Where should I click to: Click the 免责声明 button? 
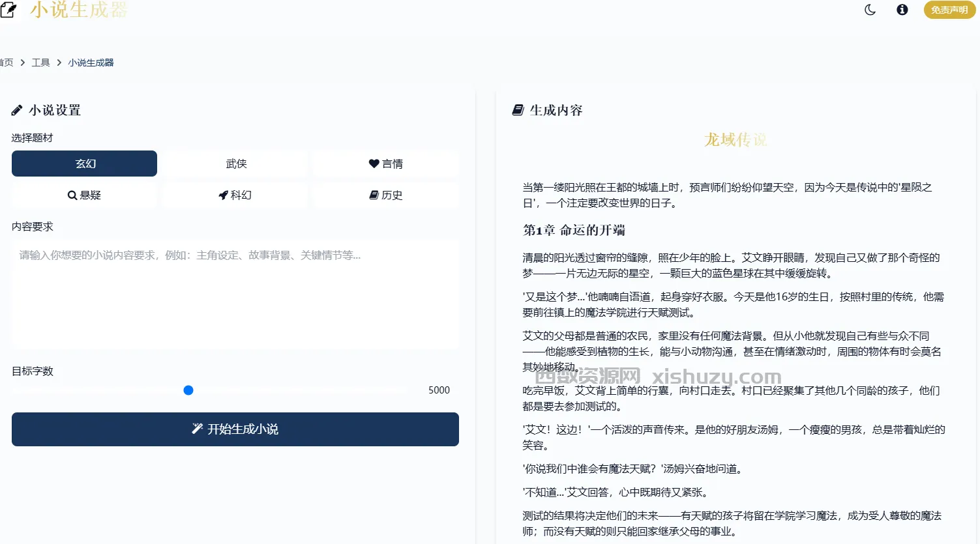[949, 10]
